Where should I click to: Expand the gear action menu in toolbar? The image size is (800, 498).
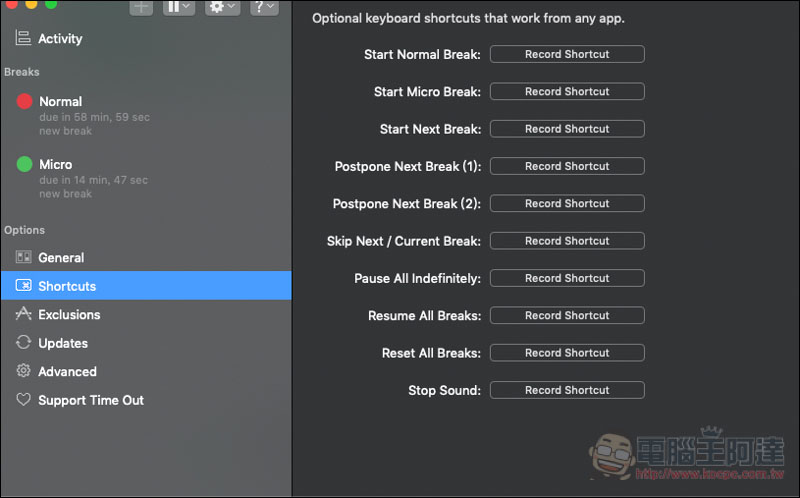coord(222,7)
